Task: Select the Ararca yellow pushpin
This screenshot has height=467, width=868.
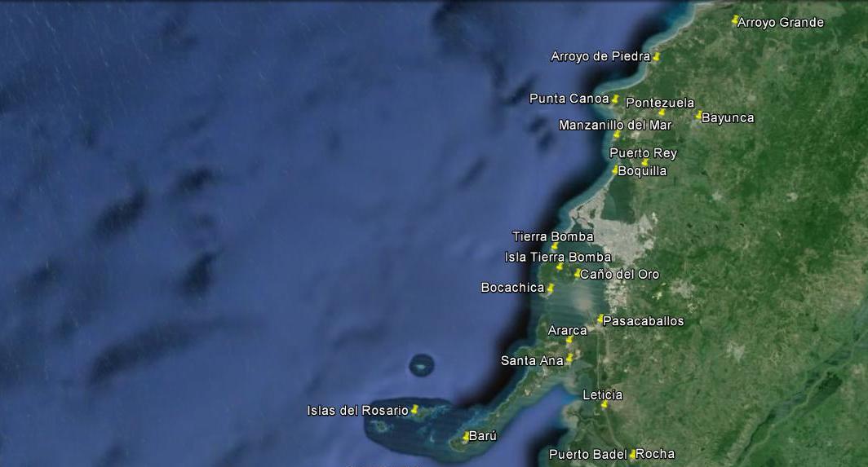Action: tap(569, 340)
